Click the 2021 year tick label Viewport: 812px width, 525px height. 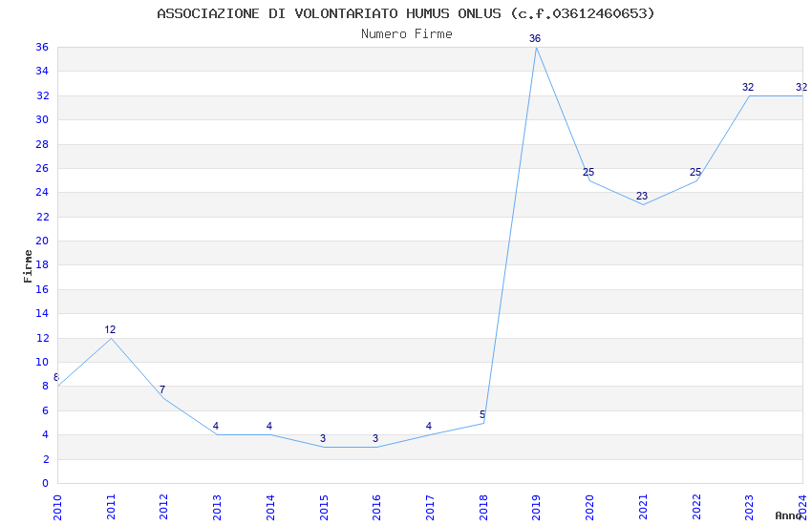(643, 508)
